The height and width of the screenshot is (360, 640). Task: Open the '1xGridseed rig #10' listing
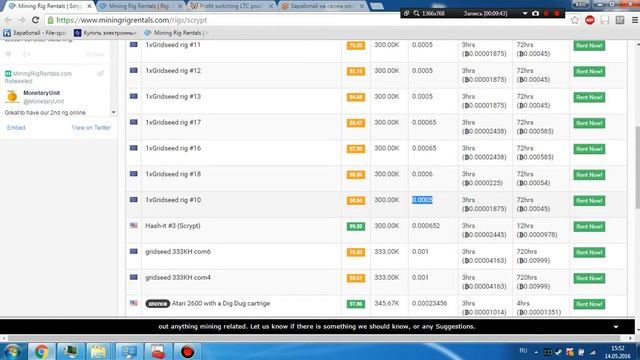point(173,200)
